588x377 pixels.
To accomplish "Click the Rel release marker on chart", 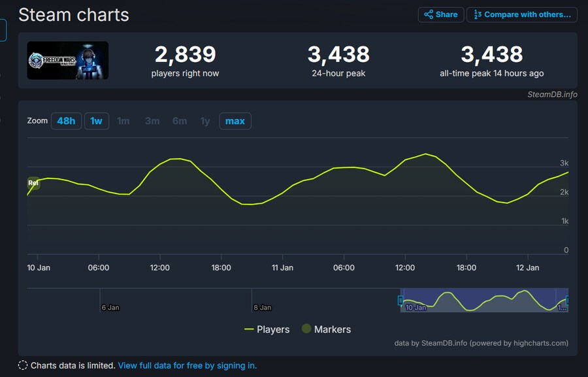I will (33, 184).
